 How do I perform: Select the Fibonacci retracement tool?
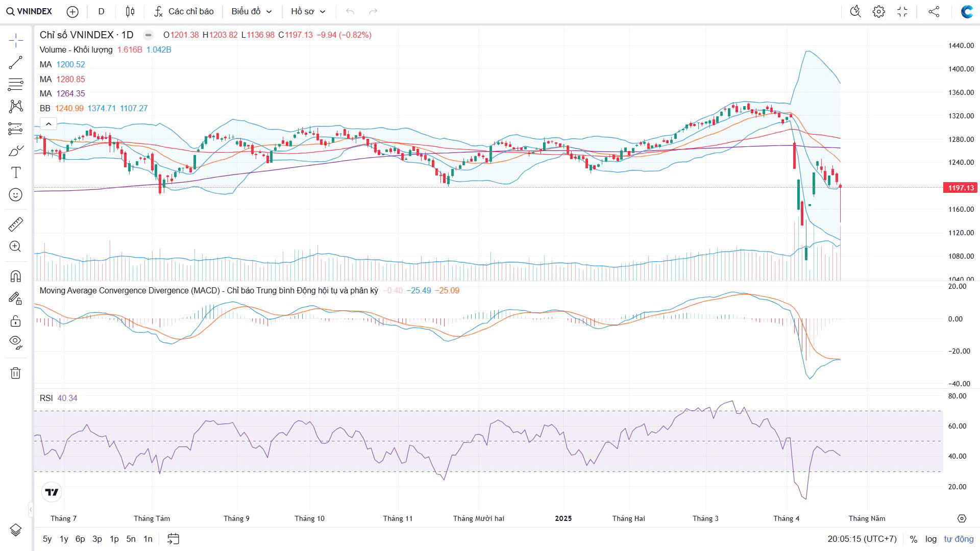tap(16, 84)
